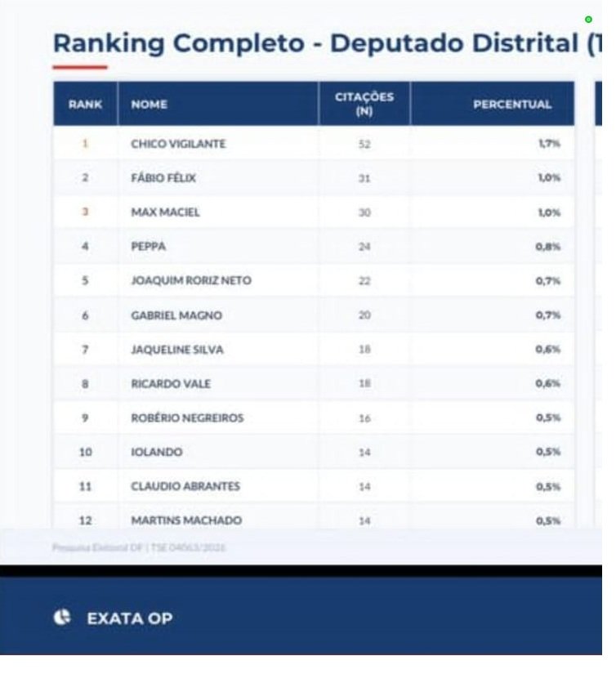The image size is (616, 674).
Task: Click the IOLANDO name cell
Action: point(157,453)
